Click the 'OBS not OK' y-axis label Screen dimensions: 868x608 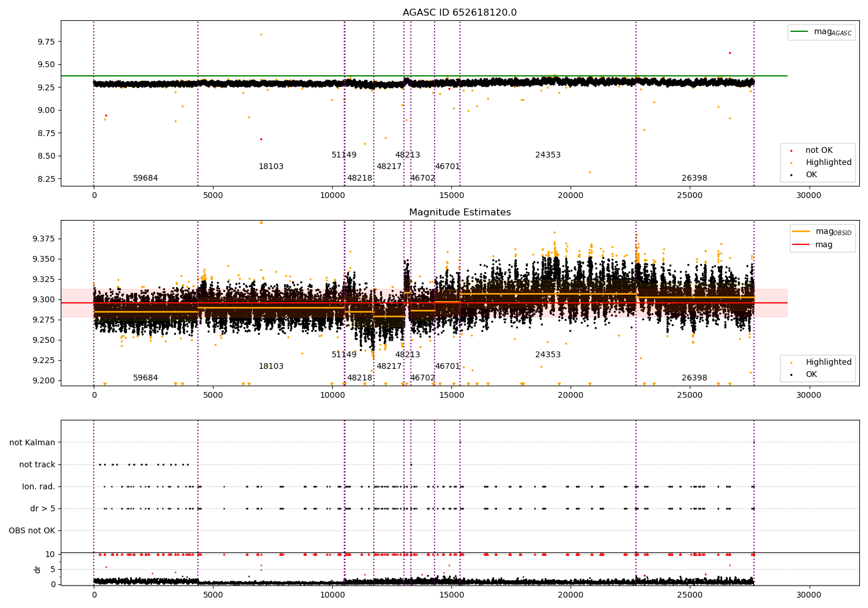coord(32,531)
